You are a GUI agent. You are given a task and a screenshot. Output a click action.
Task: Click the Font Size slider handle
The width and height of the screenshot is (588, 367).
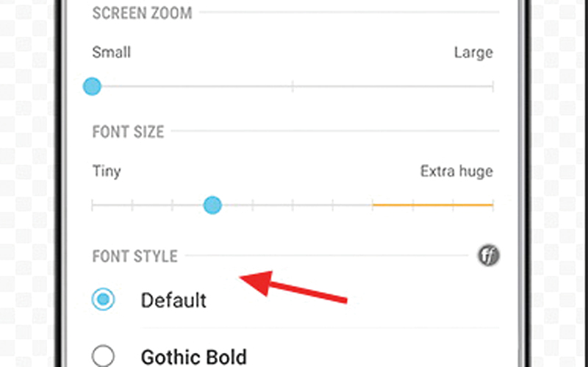pos(212,204)
